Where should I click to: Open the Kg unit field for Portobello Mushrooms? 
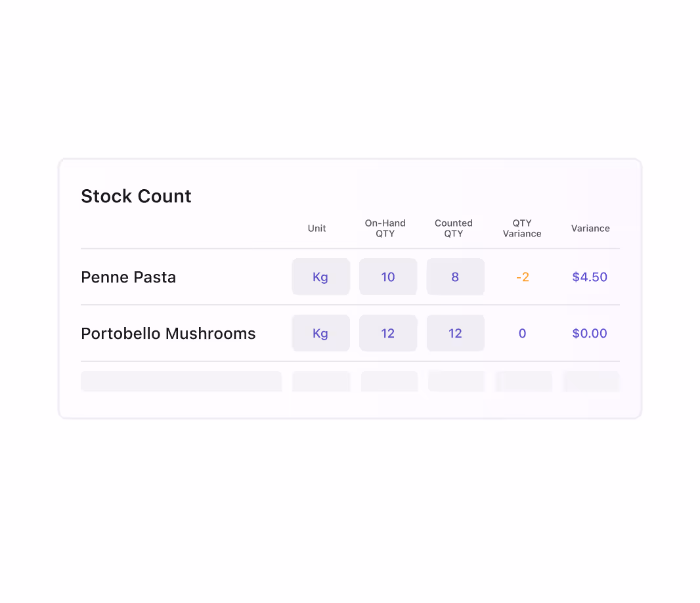pos(320,334)
